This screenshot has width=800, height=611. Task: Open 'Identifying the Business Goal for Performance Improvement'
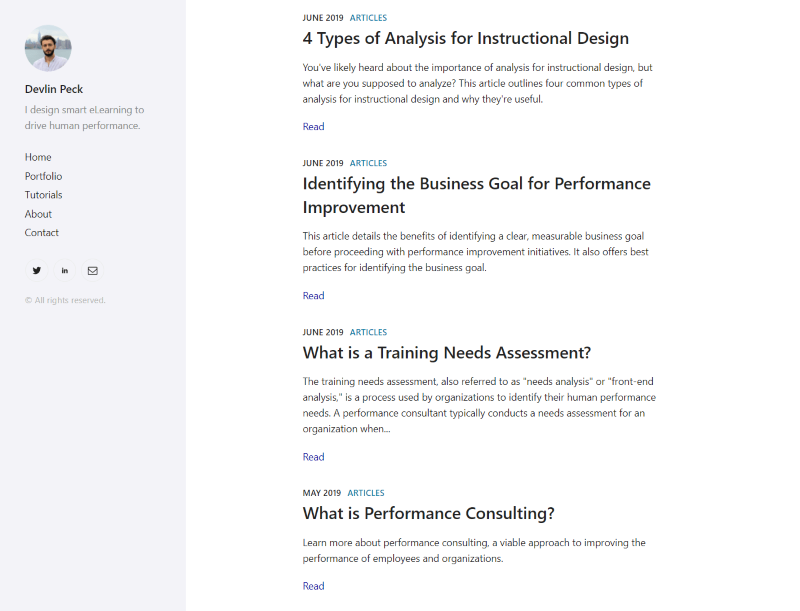pyautogui.click(x=476, y=194)
